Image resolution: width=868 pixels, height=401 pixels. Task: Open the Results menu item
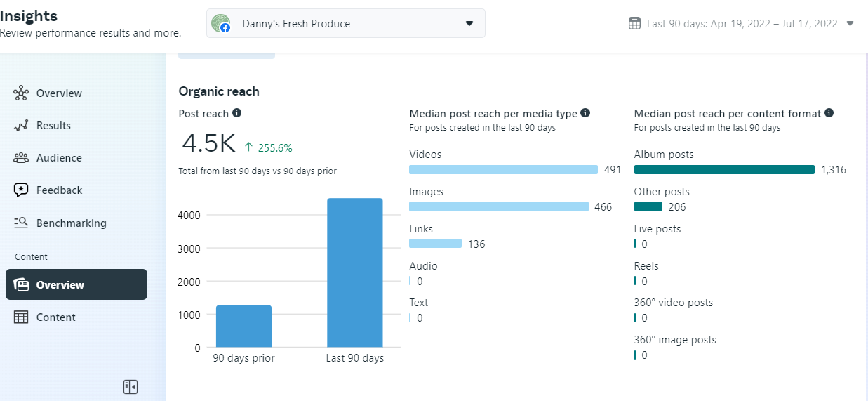click(53, 126)
